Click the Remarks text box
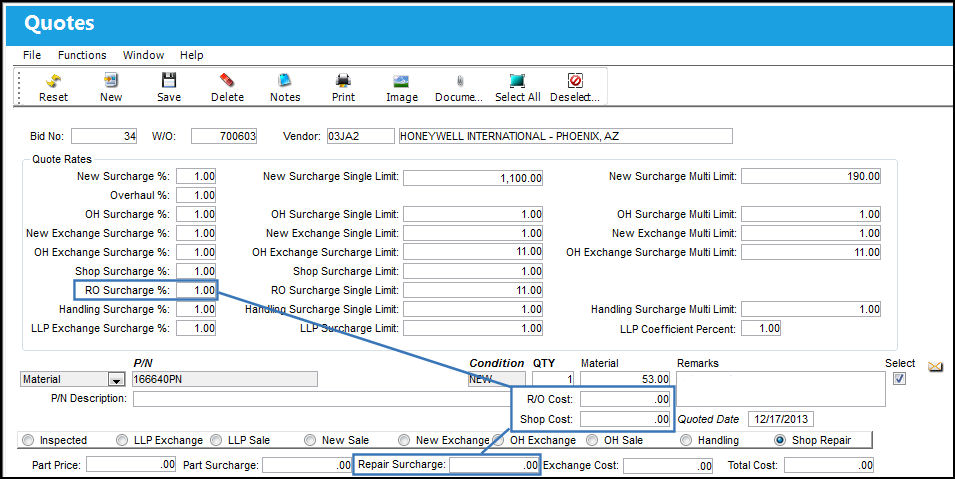955x479 pixels. 780,389
